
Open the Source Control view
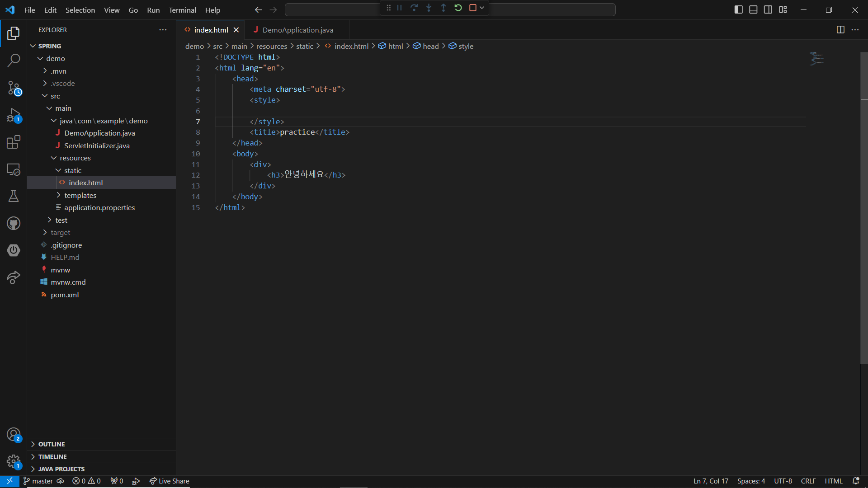pyautogui.click(x=14, y=88)
